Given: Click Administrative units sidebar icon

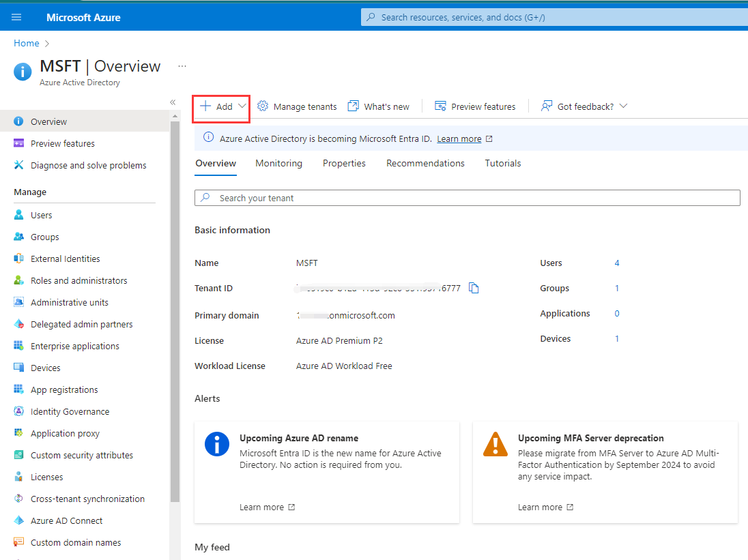Looking at the screenshot, I should 18,302.
